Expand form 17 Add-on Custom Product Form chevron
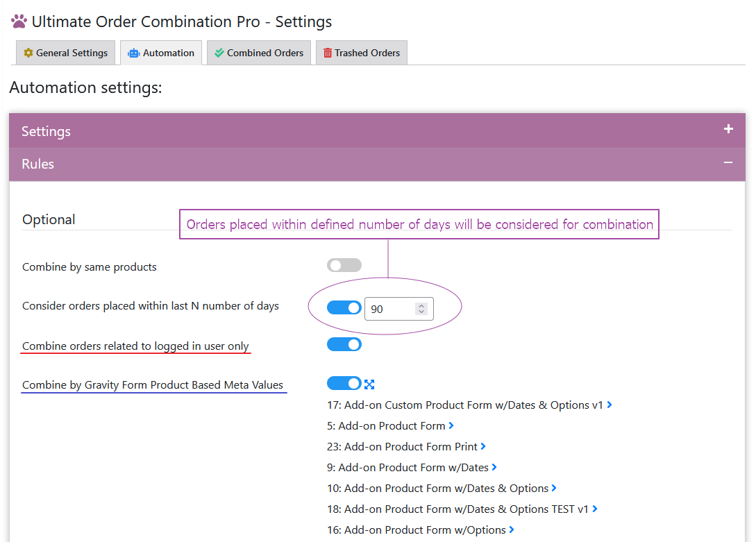This screenshot has height=542, width=756. pyautogui.click(x=610, y=405)
